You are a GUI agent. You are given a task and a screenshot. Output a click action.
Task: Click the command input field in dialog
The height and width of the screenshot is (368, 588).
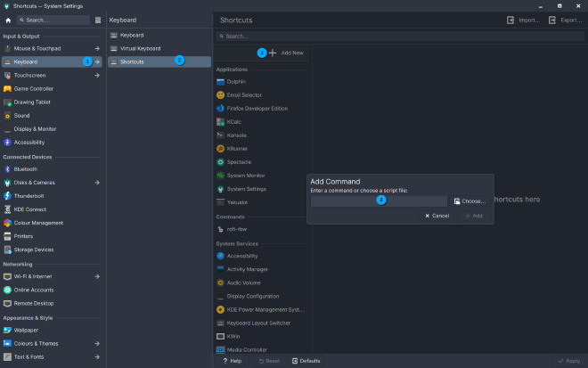pos(378,201)
